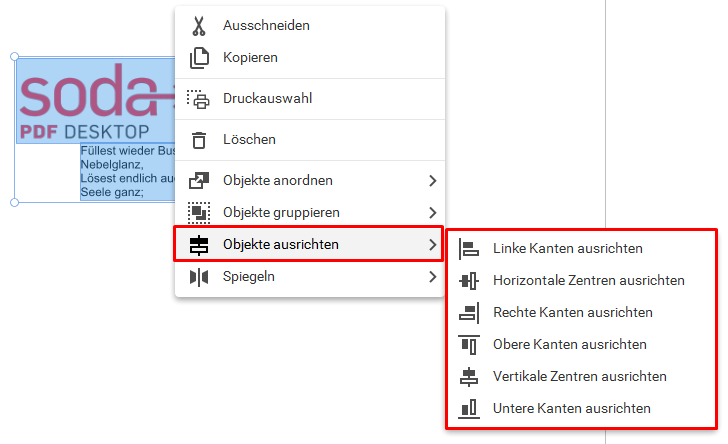The width and height of the screenshot is (728, 444).
Task: Click the Linke Kanten ausrichten icon
Action: [468, 249]
